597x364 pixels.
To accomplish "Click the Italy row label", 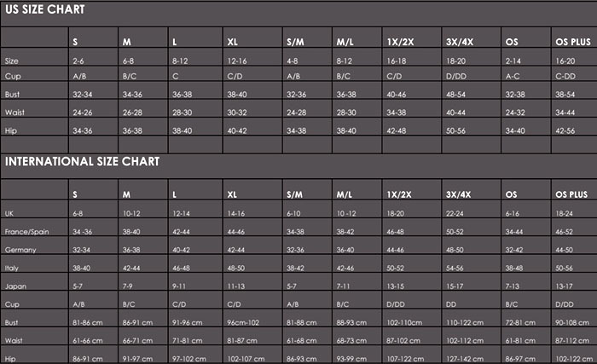I will pos(11,268).
